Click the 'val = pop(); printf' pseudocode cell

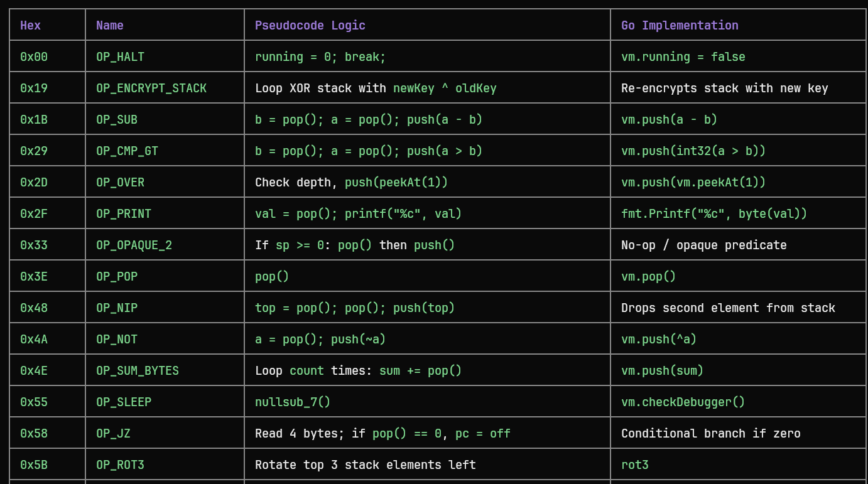click(x=428, y=213)
